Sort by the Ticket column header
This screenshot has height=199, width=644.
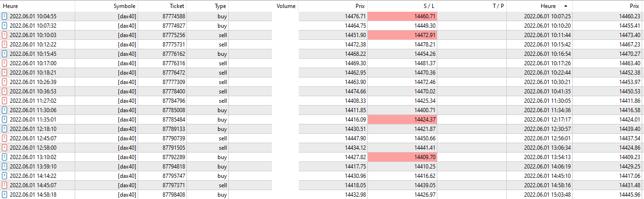coord(177,6)
